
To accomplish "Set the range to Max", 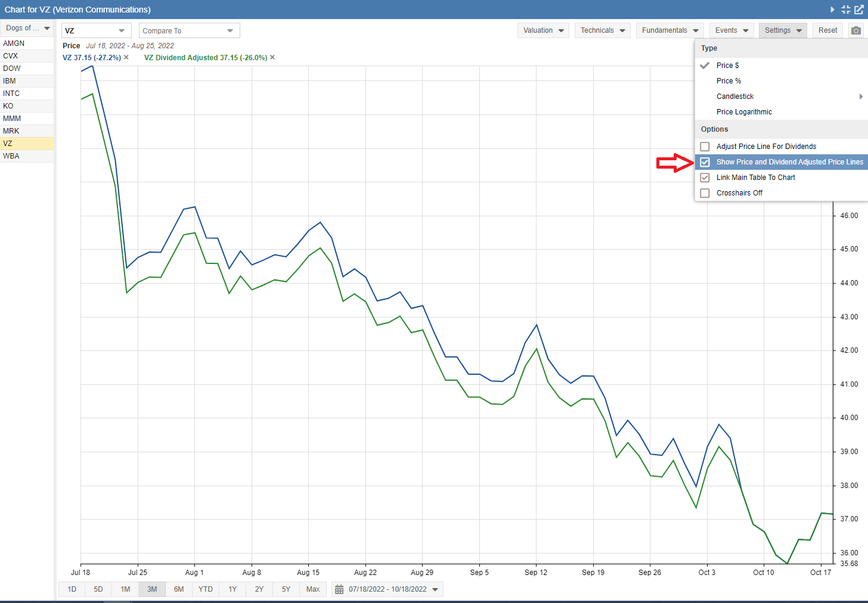I will 313,589.
